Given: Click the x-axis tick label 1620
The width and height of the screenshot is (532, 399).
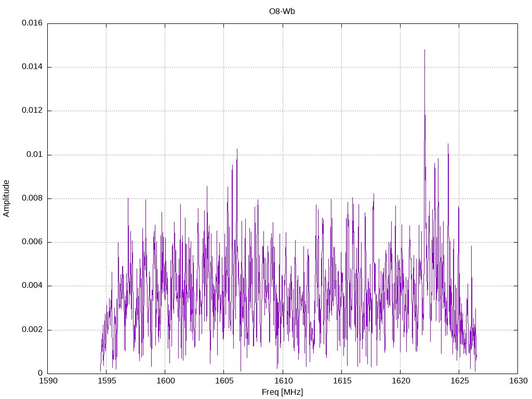Looking at the screenshot, I should pyautogui.click(x=401, y=381).
